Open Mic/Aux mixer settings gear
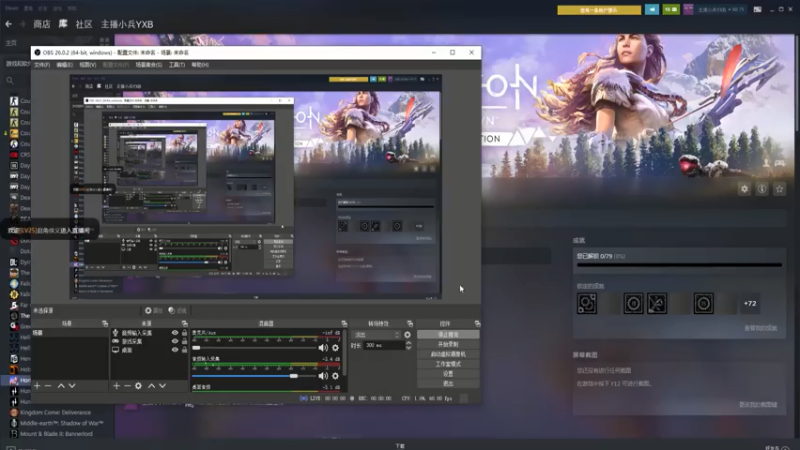This screenshot has width=800, height=450. click(335, 347)
